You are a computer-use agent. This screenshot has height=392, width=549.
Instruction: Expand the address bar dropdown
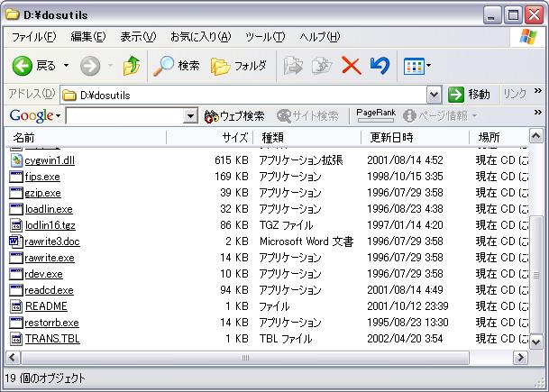pos(434,95)
